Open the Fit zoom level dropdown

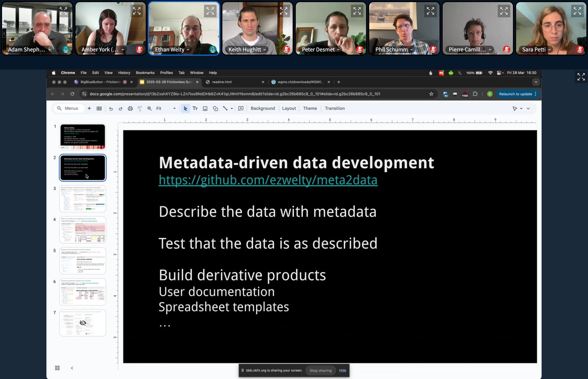(x=166, y=108)
